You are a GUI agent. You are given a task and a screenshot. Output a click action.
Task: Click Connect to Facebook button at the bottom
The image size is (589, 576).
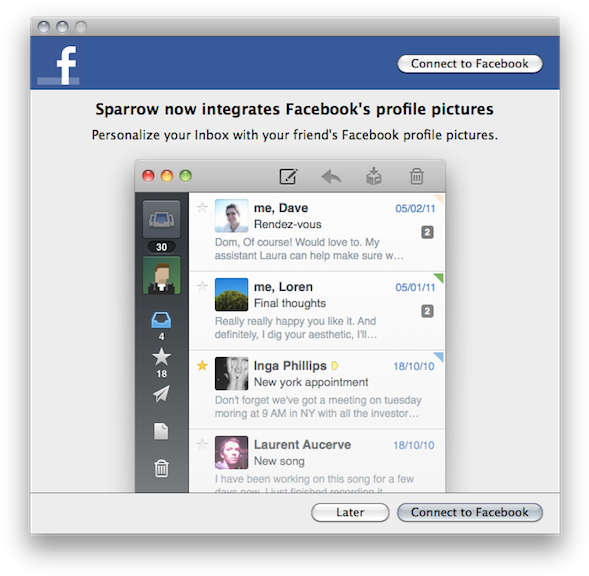click(x=470, y=512)
